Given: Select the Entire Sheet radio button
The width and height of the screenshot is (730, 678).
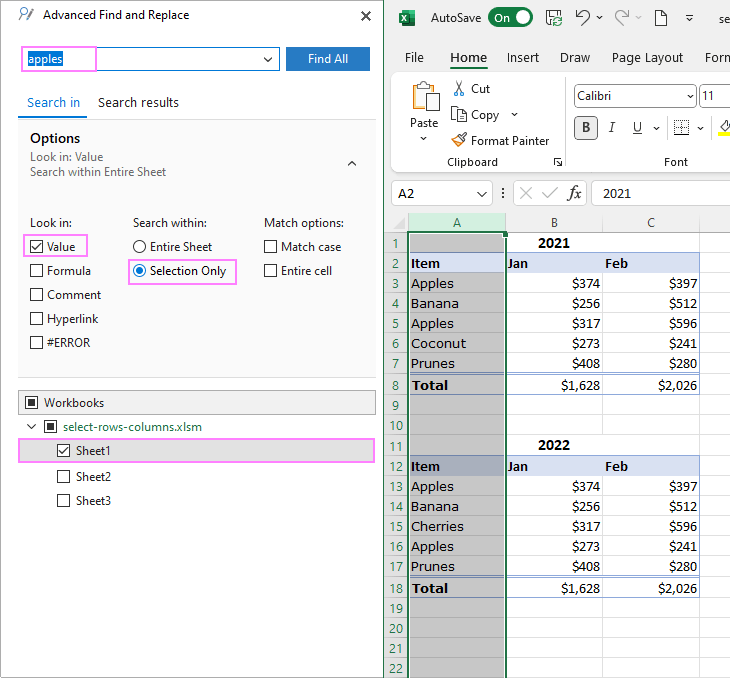Looking at the screenshot, I should click(x=140, y=247).
